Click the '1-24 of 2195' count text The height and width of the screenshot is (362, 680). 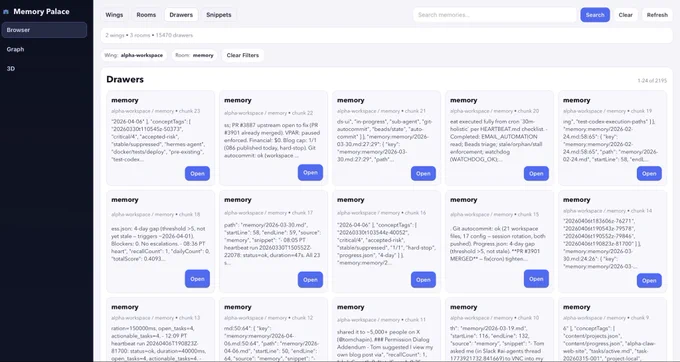click(652, 81)
